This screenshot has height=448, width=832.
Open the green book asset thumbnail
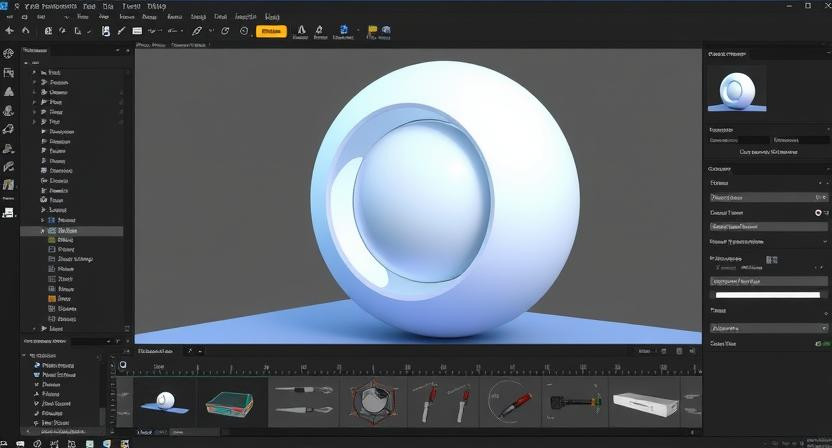pos(229,403)
